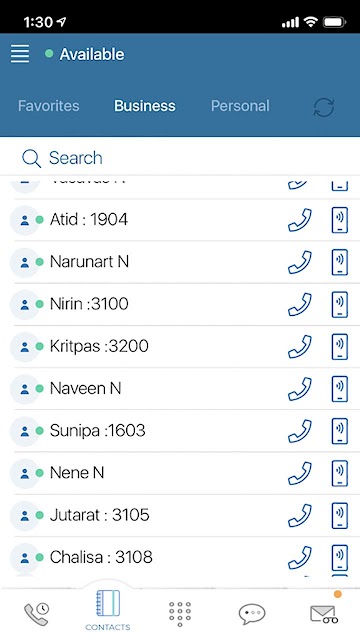Switch to the Personal tab
Viewport: 360px width, 640px height.
[240, 106]
